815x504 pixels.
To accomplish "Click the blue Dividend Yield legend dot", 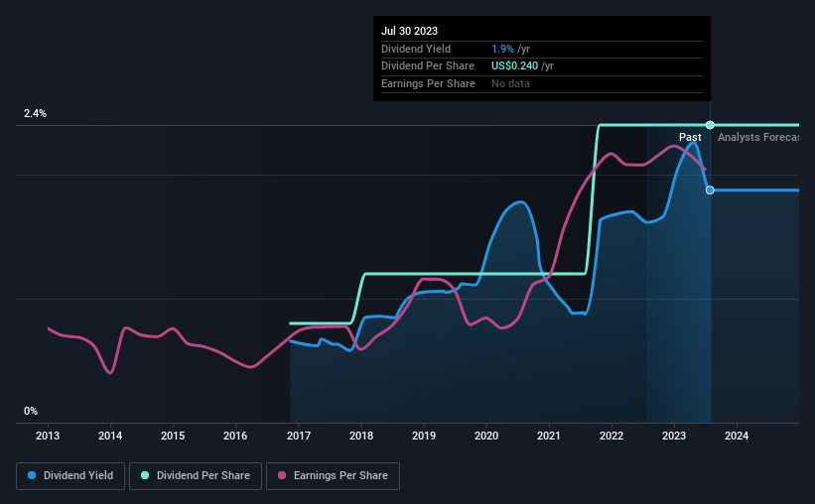I will pyautogui.click(x=33, y=476).
